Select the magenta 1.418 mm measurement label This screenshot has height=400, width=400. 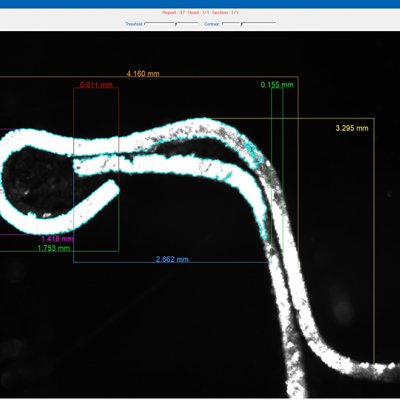[x=57, y=239]
